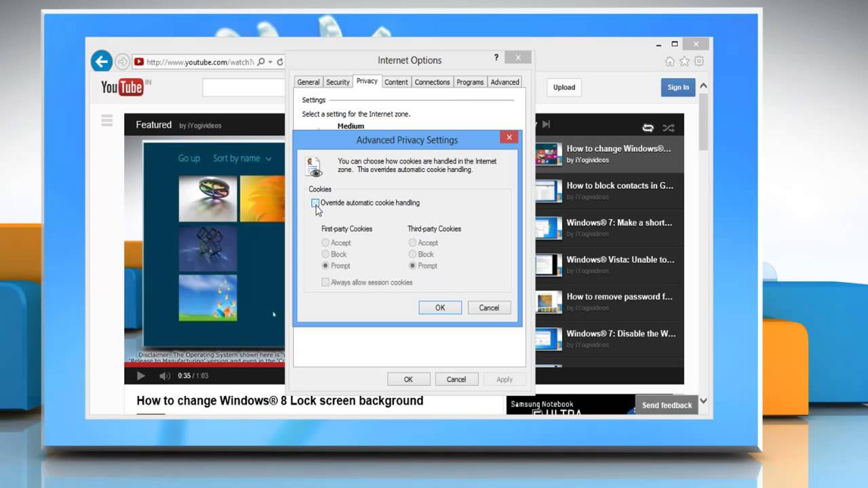Click the browser Back arrow button
Viewport: 868px width, 488px height.
pyautogui.click(x=102, y=62)
